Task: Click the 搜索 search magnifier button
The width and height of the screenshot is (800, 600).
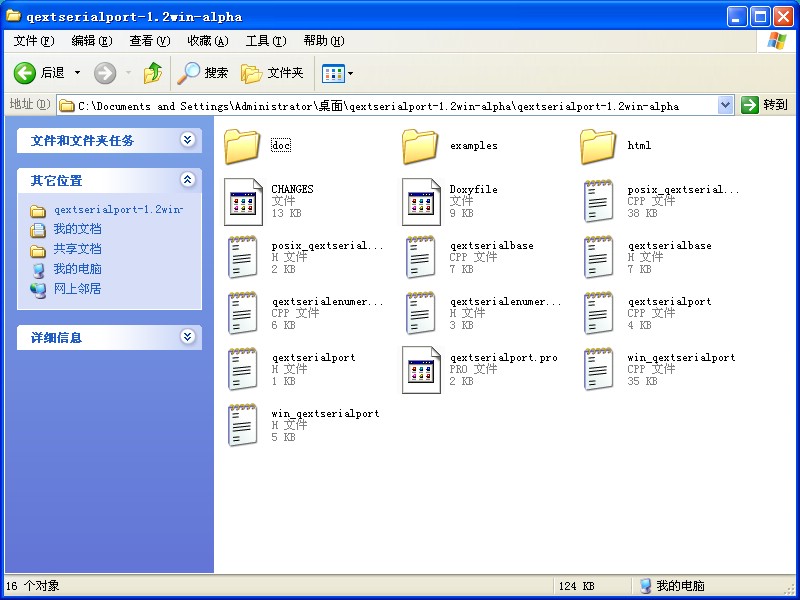Action: coord(203,73)
